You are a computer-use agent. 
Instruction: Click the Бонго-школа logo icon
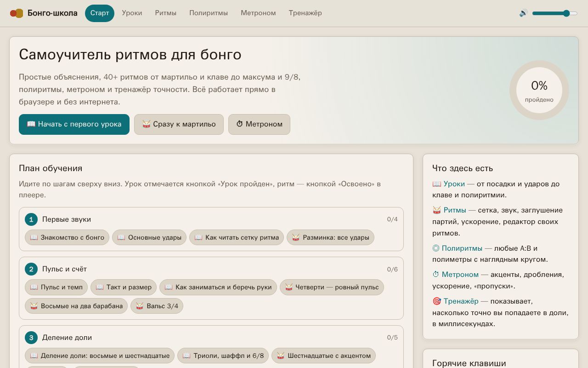(17, 13)
